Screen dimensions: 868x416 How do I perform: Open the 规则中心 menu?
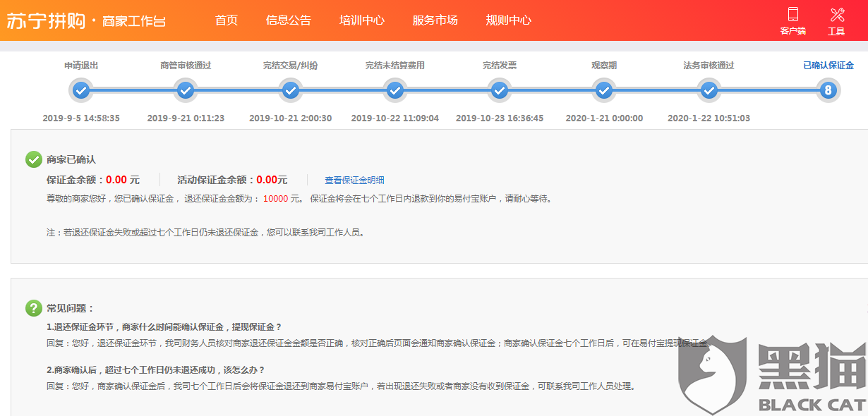pyautogui.click(x=509, y=20)
